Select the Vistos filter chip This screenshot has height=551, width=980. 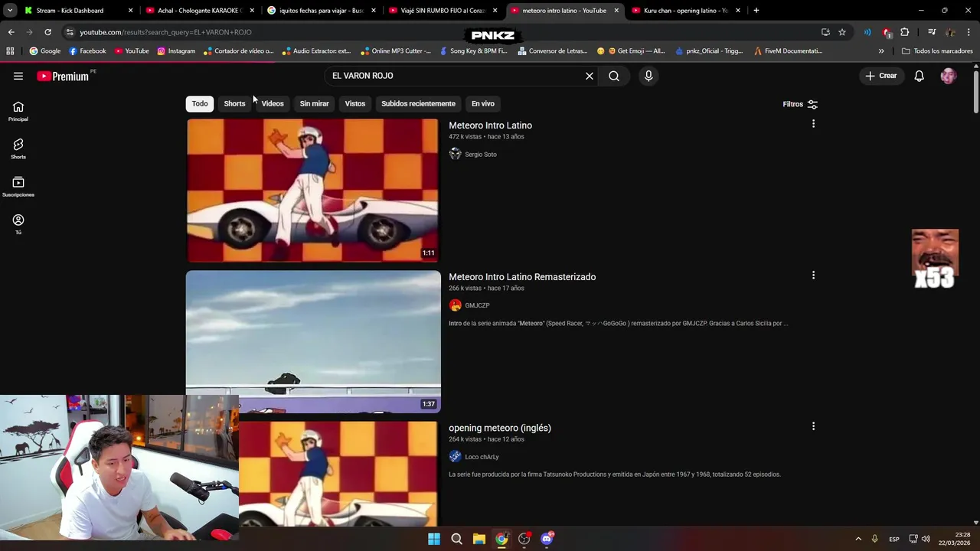coord(355,103)
